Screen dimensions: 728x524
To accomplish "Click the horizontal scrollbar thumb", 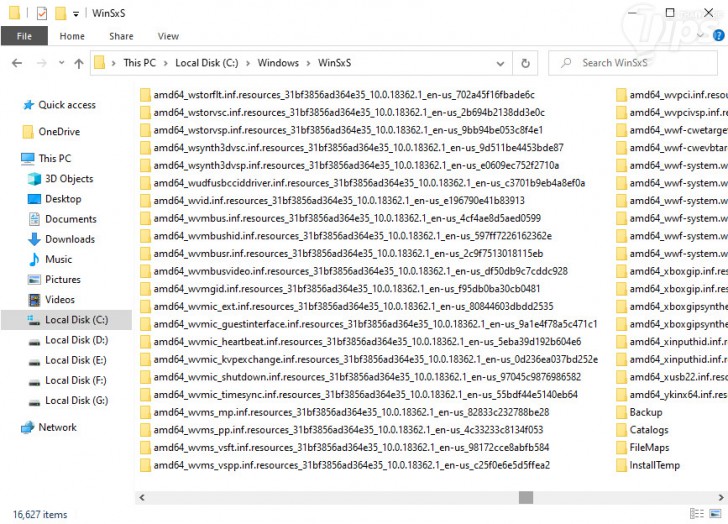I will (526, 498).
